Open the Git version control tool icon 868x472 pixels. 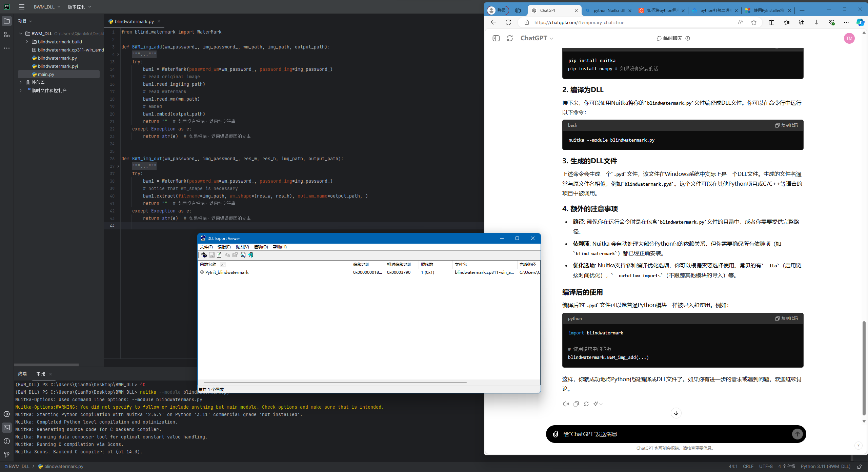pos(7,455)
